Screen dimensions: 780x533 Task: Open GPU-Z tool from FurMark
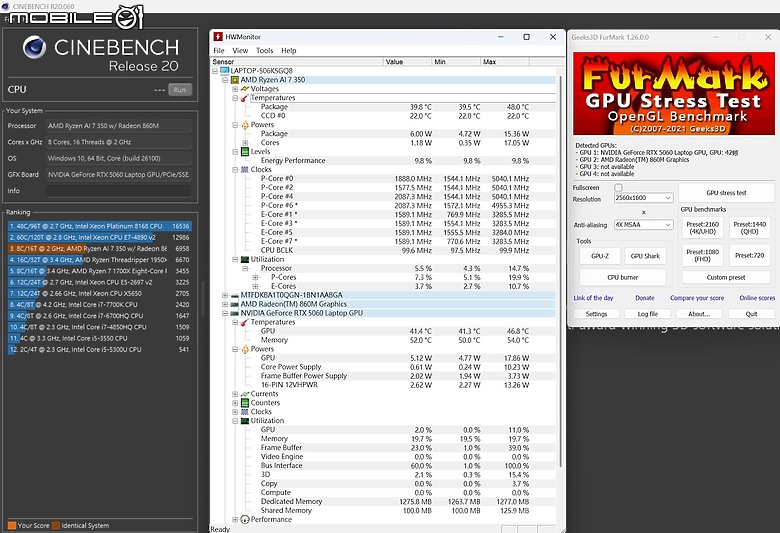click(x=599, y=256)
